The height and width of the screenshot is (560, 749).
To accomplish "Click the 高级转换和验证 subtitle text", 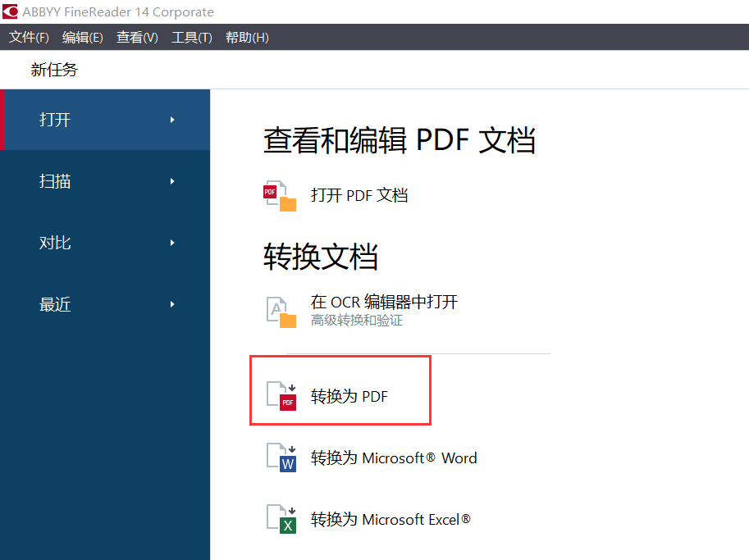I will click(357, 321).
